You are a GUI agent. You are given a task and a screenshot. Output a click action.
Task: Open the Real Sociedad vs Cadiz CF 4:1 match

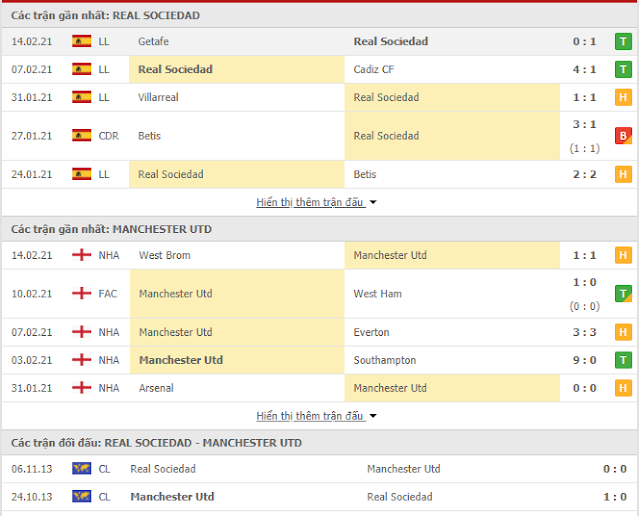[x=320, y=69]
